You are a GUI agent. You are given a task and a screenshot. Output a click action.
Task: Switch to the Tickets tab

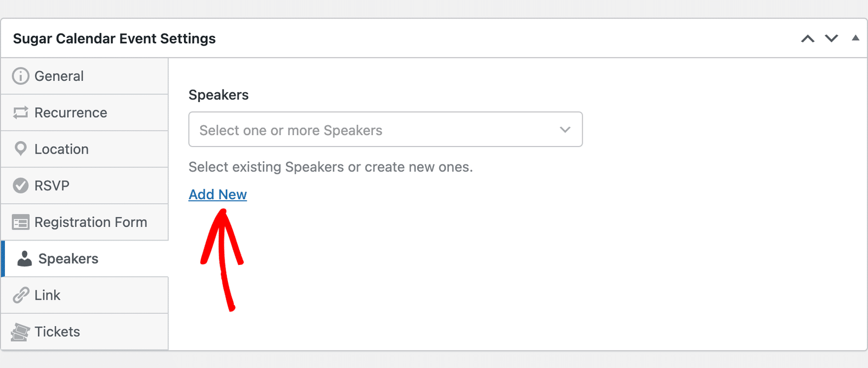click(x=85, y=332)
